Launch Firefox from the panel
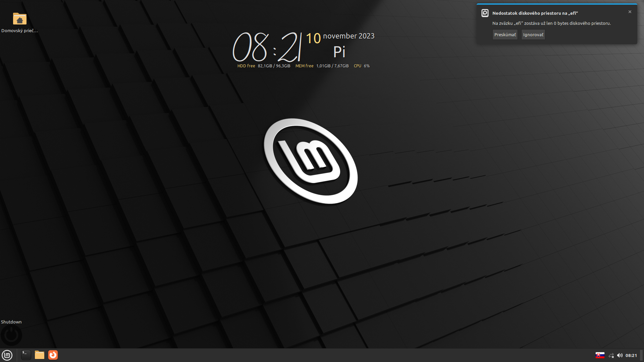 53,355
